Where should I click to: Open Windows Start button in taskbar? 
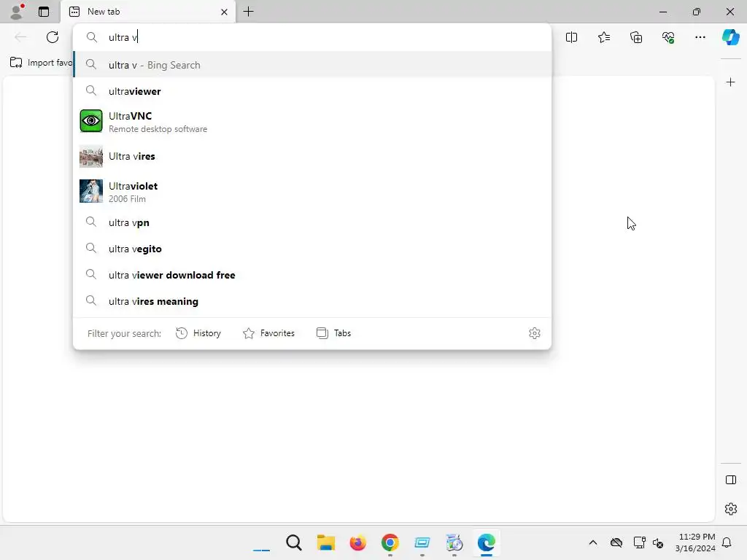(261, 542)
